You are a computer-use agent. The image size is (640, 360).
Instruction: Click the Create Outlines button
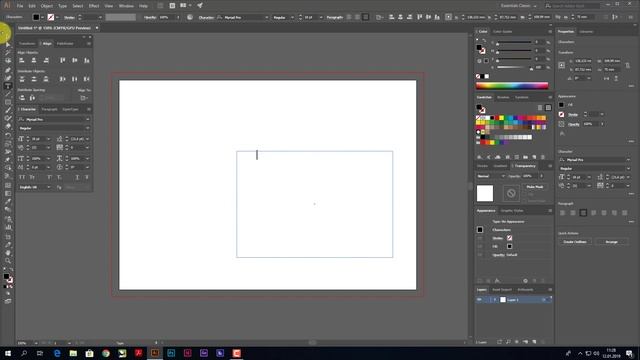(x=575, y=242)
